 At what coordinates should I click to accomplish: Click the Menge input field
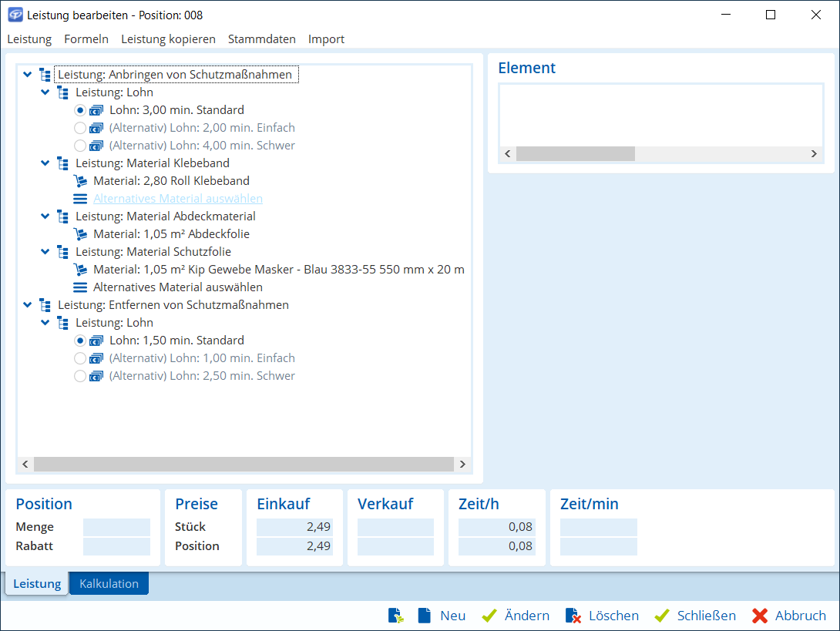(x=116, y=527)
